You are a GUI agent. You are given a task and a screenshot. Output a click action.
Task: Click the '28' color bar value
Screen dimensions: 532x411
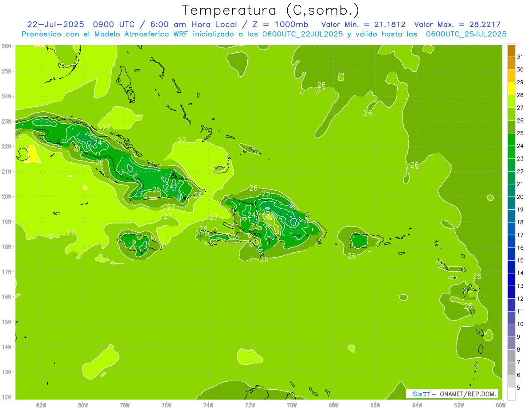[x=520, y=95]
